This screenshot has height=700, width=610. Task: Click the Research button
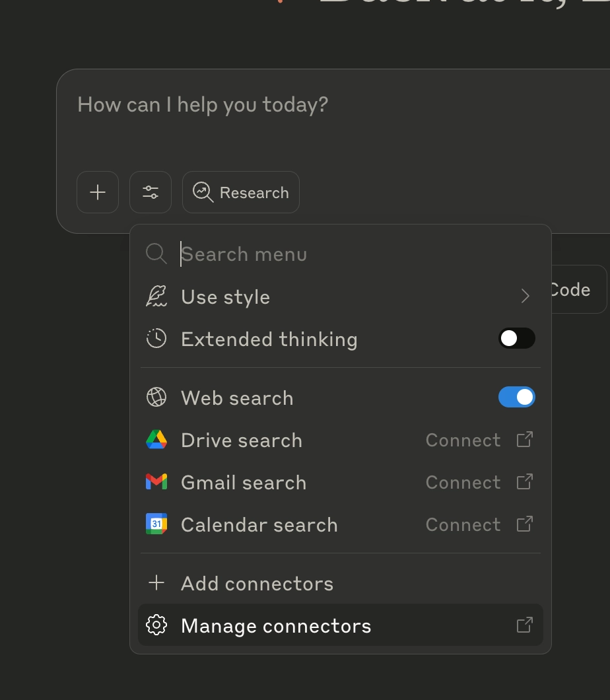click(241, 192)
